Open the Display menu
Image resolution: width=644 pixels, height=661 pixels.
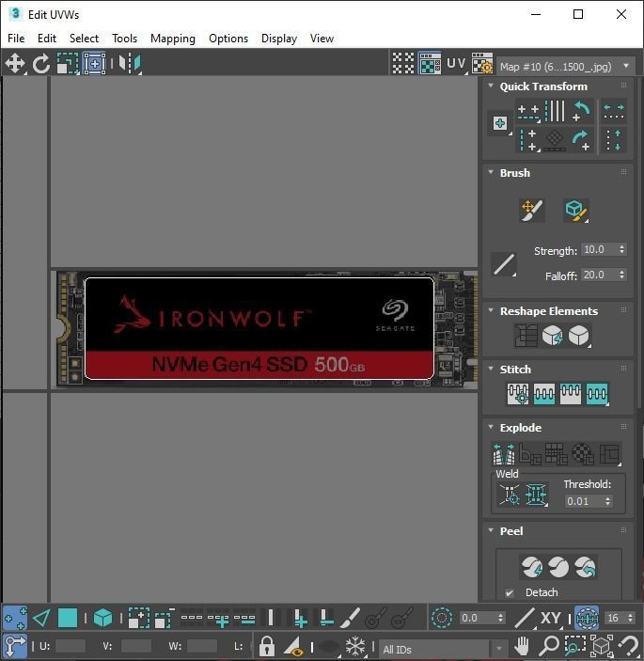(x=279, y=39)
